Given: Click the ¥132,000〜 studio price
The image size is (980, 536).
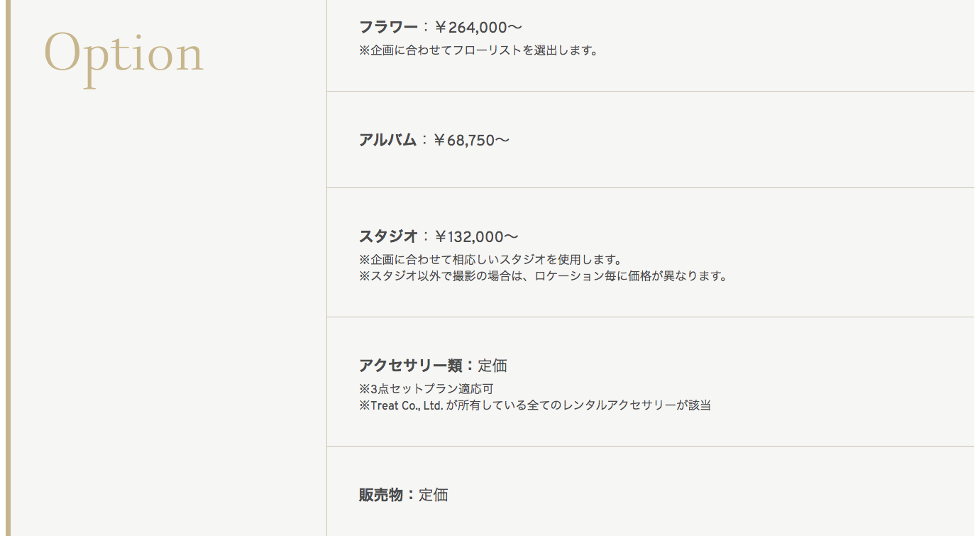Looking at the screenshot, I should (476, 236).
